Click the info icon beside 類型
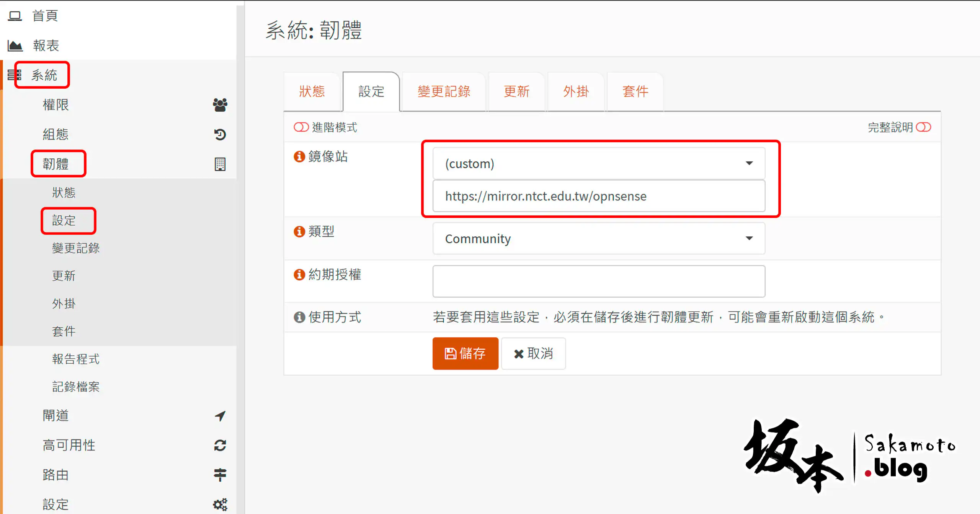The width and height of the screenshot is (980, 514). coord(299,231)
